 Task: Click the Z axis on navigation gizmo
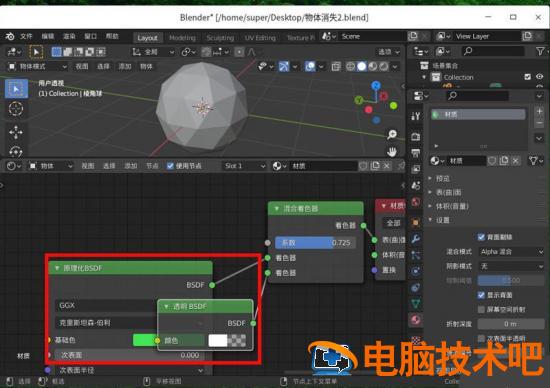click(376, 85)
